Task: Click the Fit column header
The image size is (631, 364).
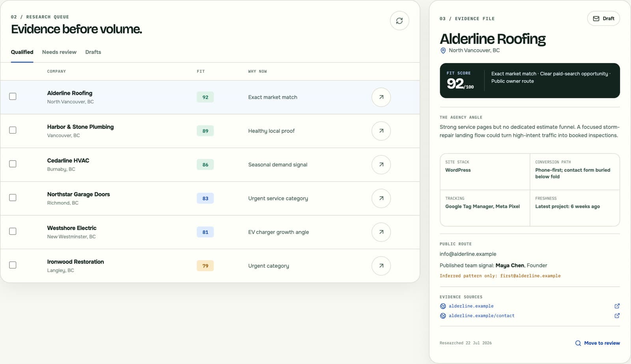Action: (201, 71)
